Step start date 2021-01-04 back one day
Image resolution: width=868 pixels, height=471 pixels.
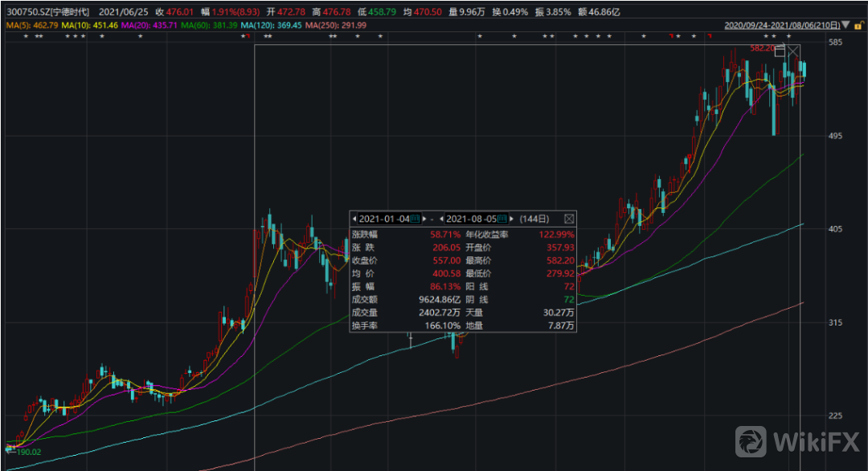point(354,219)
